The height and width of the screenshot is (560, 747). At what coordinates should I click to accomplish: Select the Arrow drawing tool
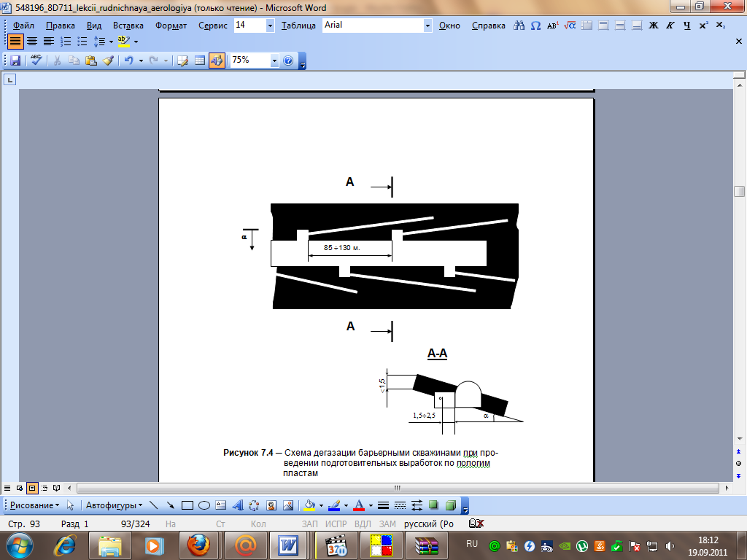point(170,505)
